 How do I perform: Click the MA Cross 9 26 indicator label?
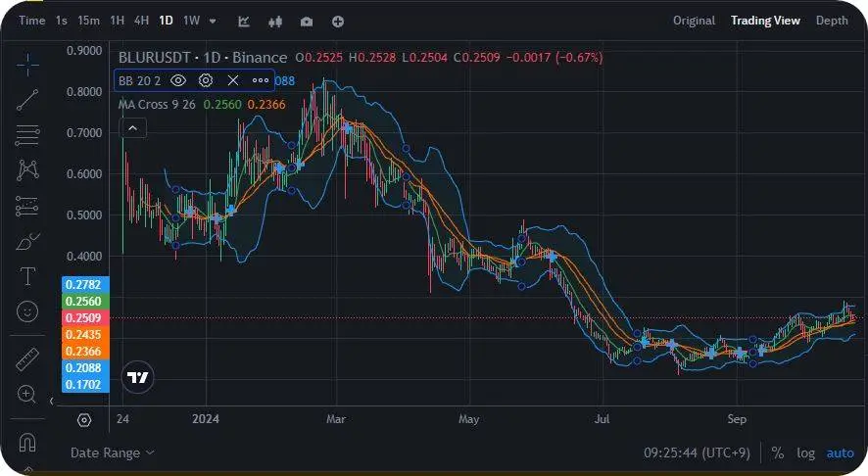(157, 105)
